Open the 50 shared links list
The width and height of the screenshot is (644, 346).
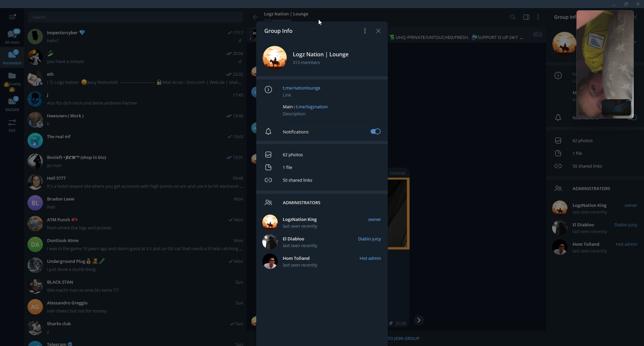(x=297, y=180)
